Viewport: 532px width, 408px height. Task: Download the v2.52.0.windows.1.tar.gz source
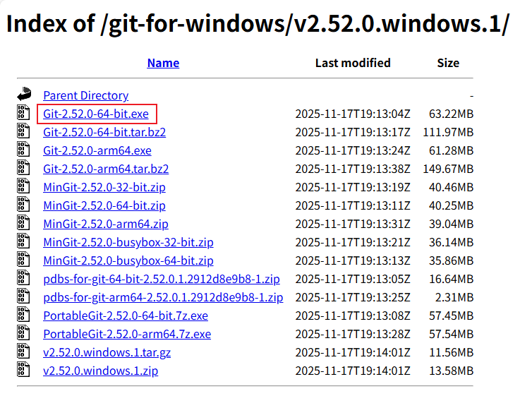point(107,352)
